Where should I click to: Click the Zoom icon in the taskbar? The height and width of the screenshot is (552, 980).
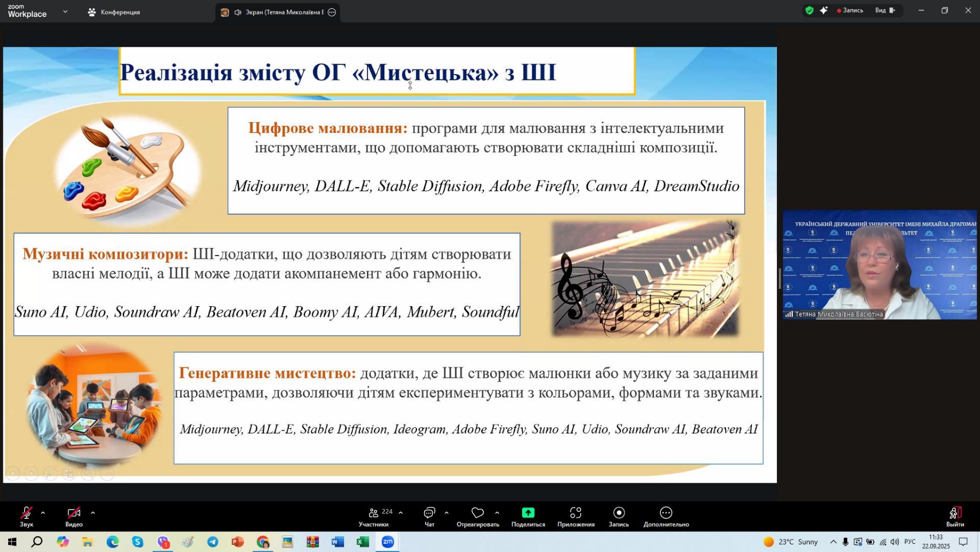[x=388, y=542]
